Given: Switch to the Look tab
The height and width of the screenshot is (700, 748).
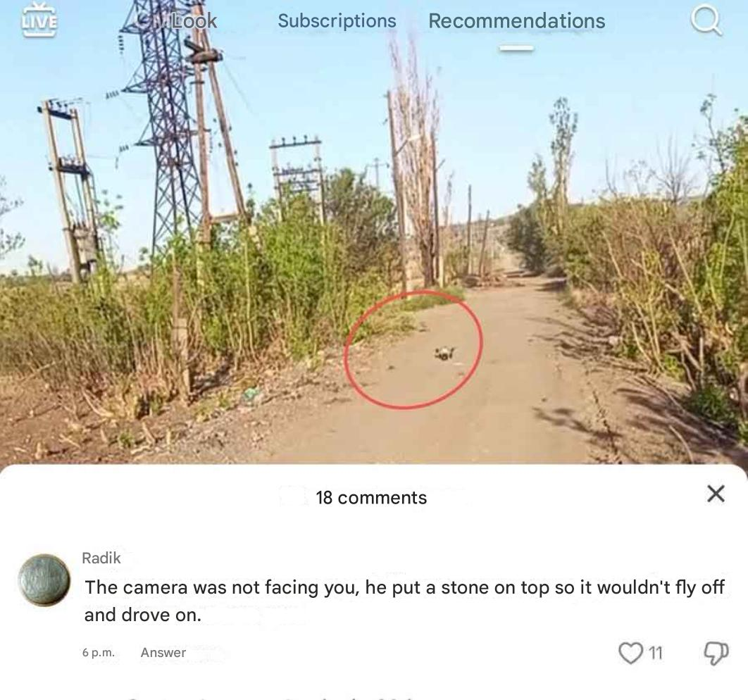Looking at the screenshot, I should 194,20.
